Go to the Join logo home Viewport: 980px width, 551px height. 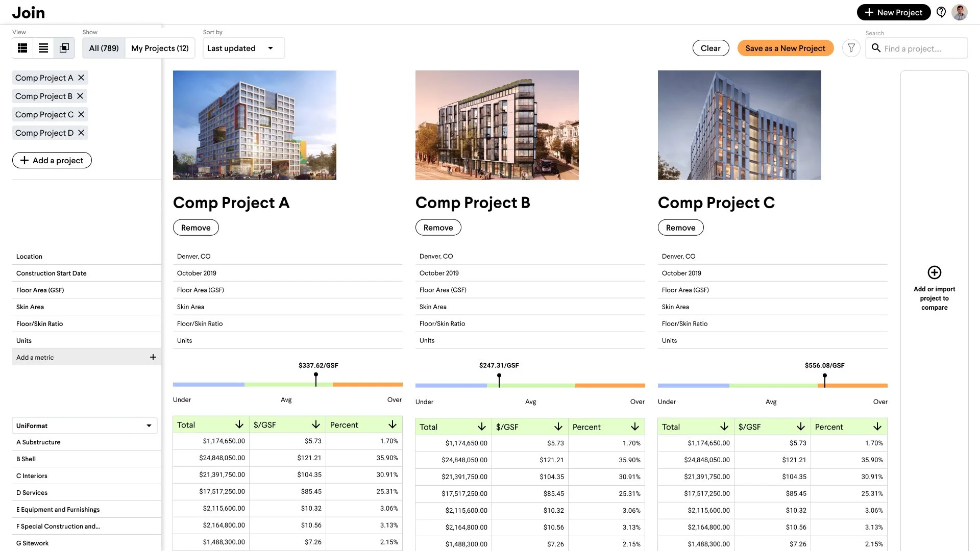(x=29, y=12)
